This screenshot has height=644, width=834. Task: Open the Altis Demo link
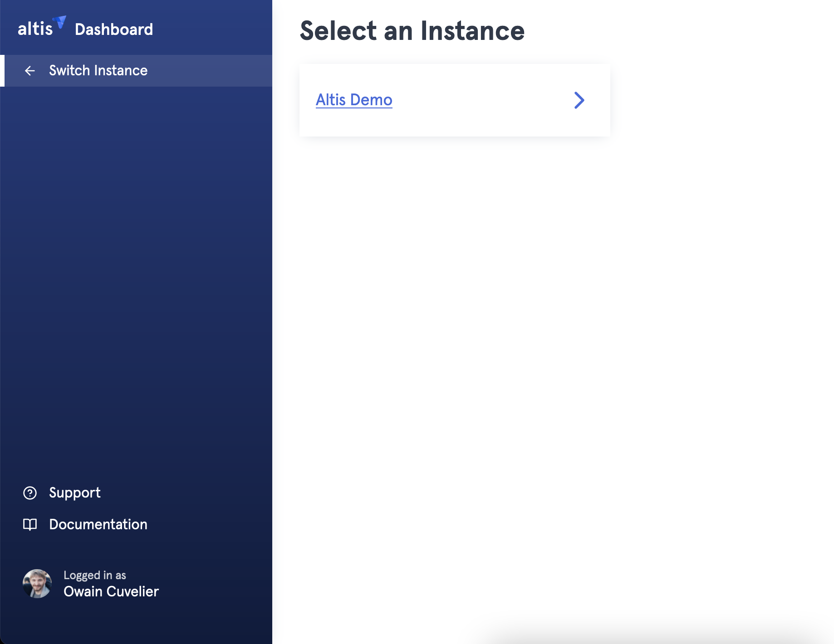354,100
